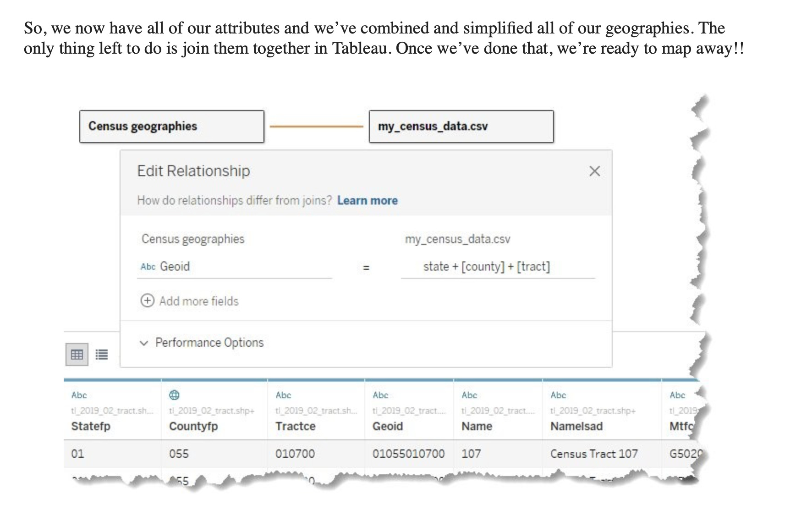Click the Edit Relationship title text
Screen dimensions: 812x510
click(x=193, y=171)
